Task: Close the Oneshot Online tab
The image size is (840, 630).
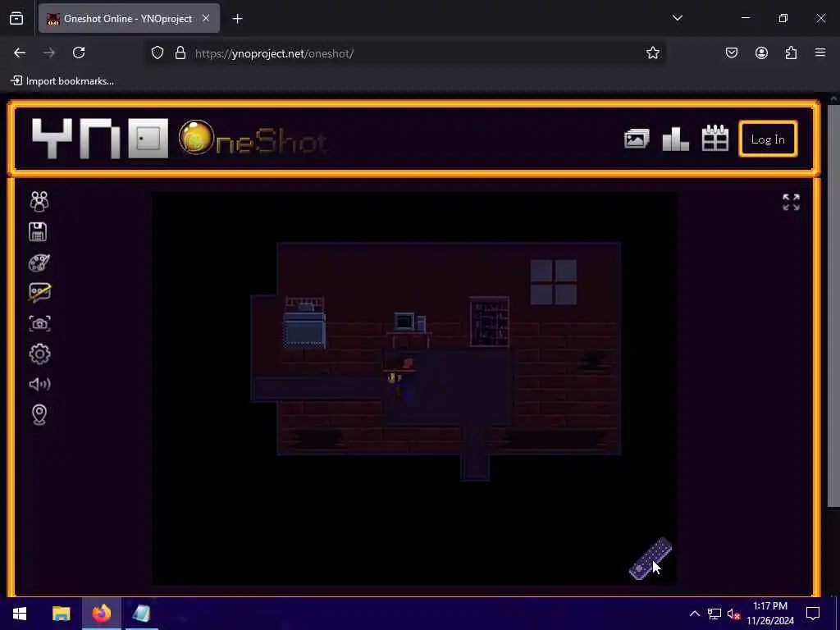Action: 206,19
